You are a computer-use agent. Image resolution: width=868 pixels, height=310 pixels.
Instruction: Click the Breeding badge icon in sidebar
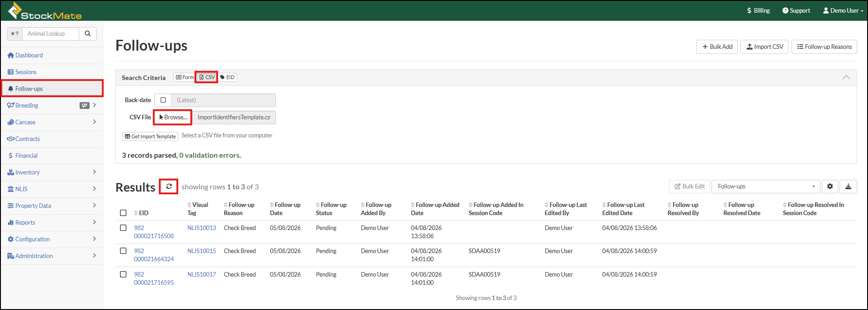click(x=85, y=105)
